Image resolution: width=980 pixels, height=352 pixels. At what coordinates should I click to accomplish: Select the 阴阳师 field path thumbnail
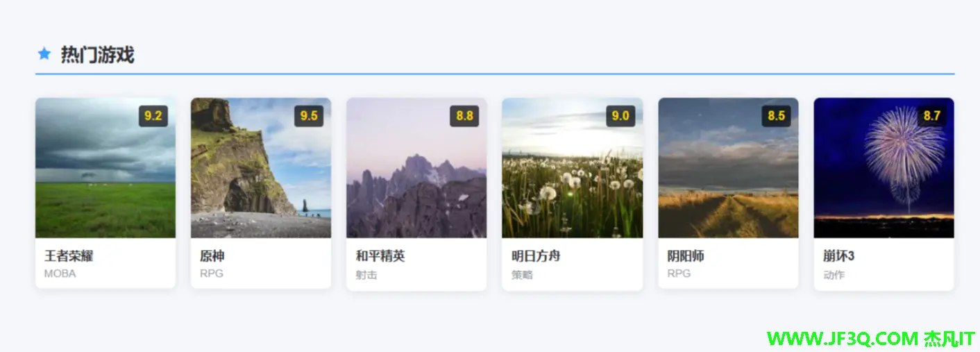point(728,168)
